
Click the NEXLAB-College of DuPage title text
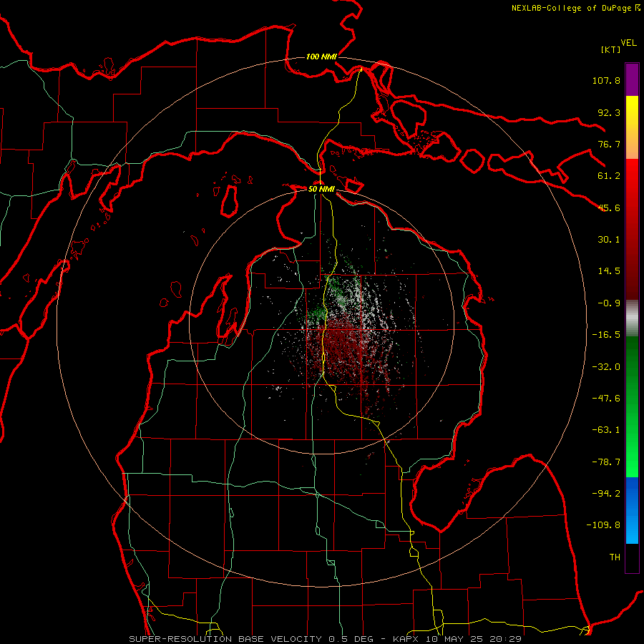(x=571, y=8)
